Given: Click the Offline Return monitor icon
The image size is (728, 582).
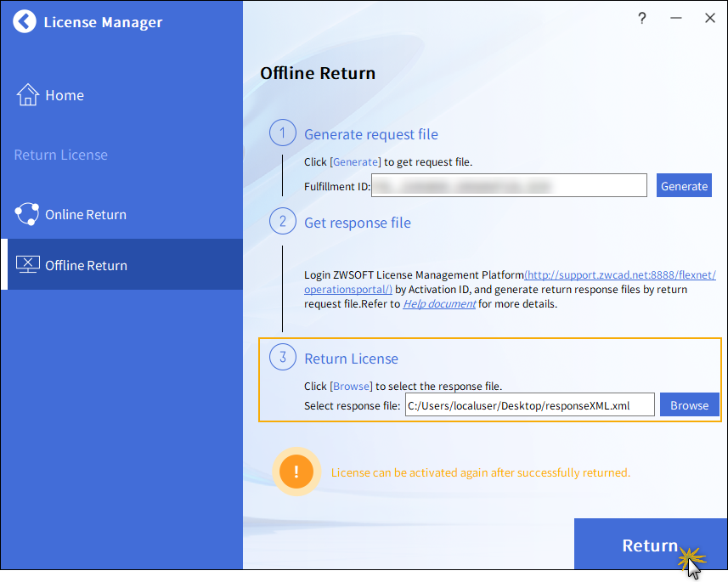Looking at the screenshot, I should [27, 265].
